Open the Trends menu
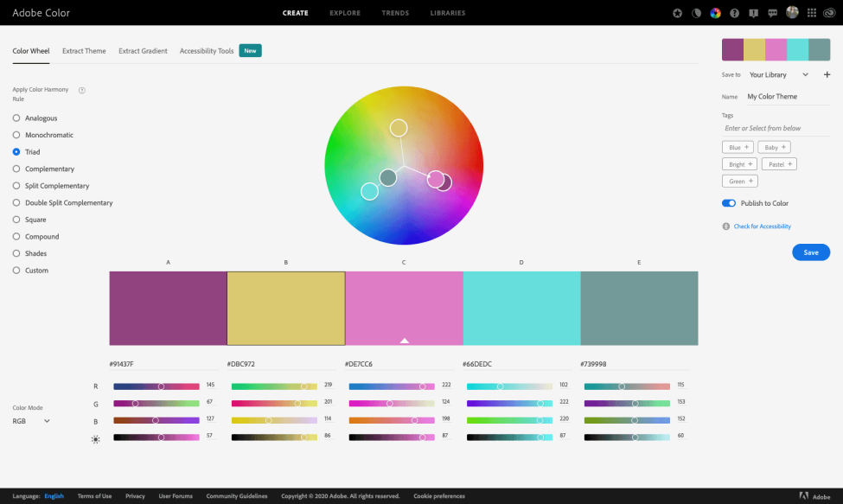Screen dimensions: 843x504 coord(395,13)
